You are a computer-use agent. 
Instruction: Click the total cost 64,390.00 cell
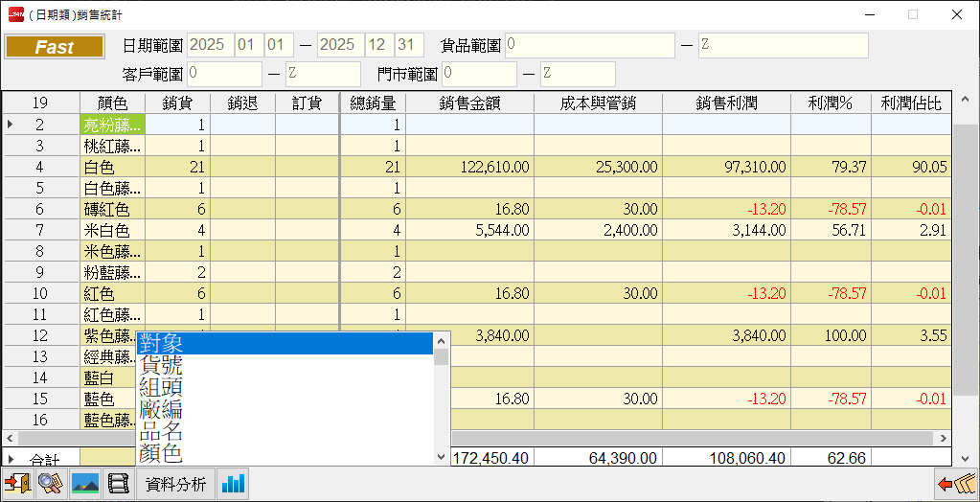(598, 458)
